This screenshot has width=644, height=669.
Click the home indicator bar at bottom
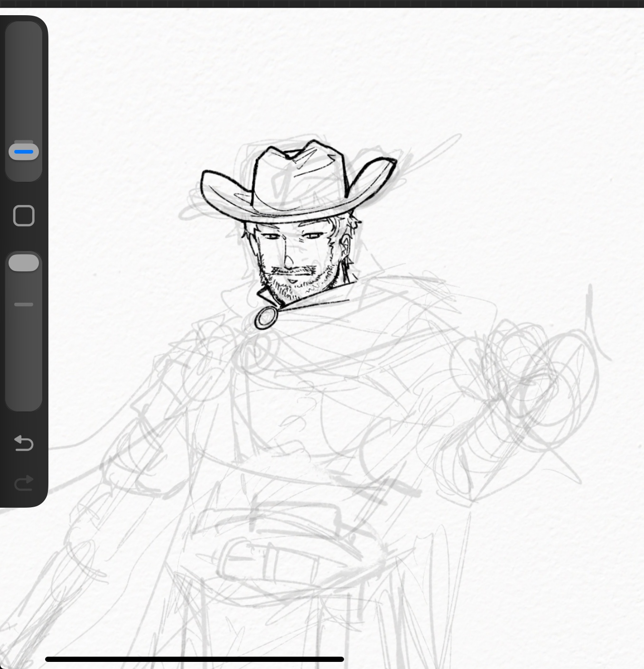click(194, 659)
